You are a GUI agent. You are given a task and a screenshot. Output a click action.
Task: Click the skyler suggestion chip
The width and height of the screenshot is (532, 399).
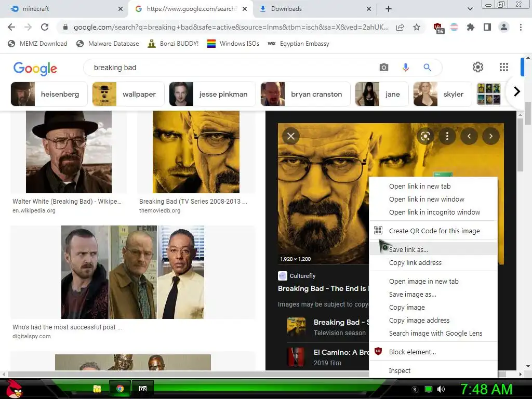pos(443,94)
